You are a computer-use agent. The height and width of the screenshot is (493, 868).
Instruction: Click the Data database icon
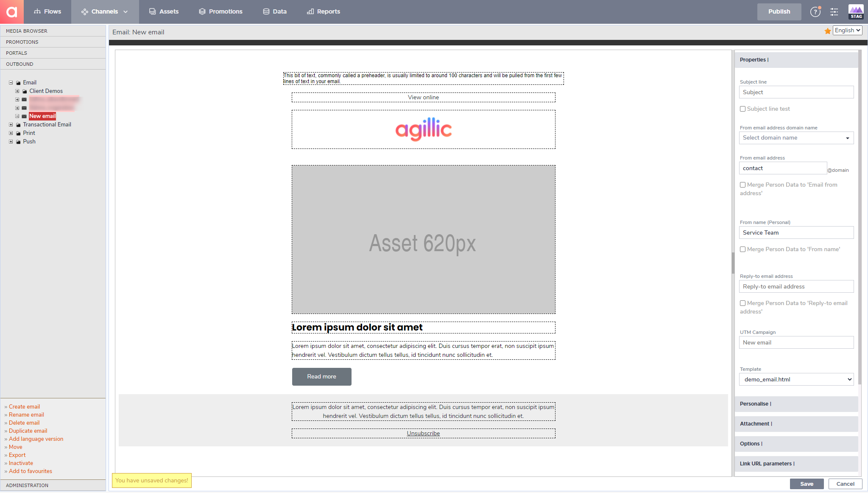pos(266,11)
